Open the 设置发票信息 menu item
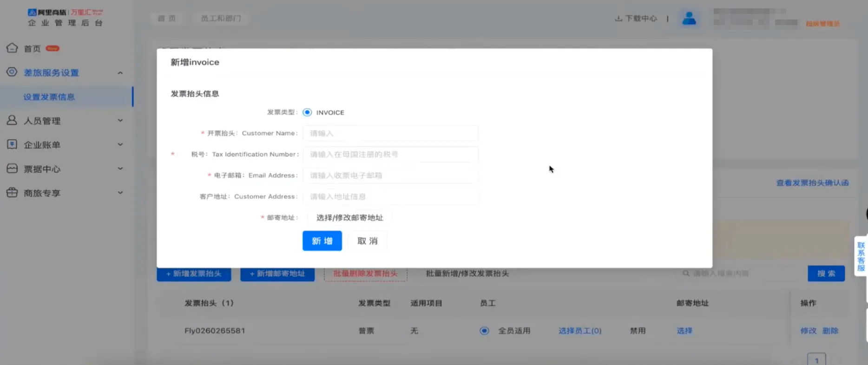This screenshot has height=365, width=868. (49, 97)
